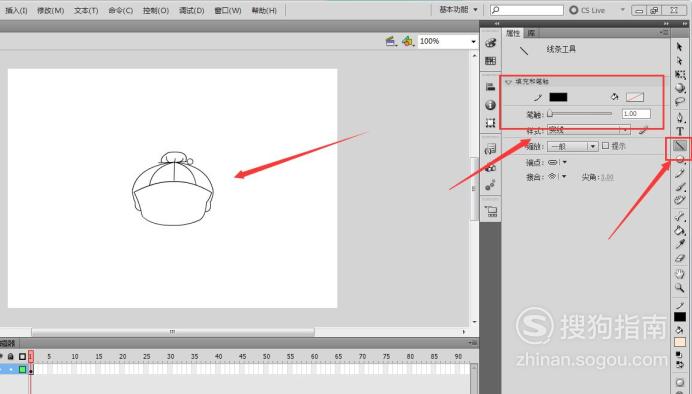Toggle the lock-all-layers icon in the timeline
Image resolution: width=692 pixels, height=394 pixels.
[11, 356]
